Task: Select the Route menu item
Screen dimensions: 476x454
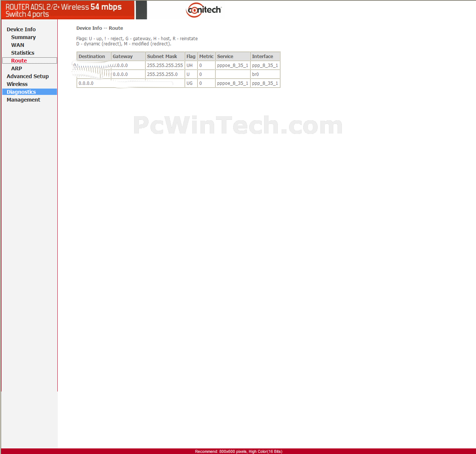Action: pyautogui.click(x=19, y=61)
